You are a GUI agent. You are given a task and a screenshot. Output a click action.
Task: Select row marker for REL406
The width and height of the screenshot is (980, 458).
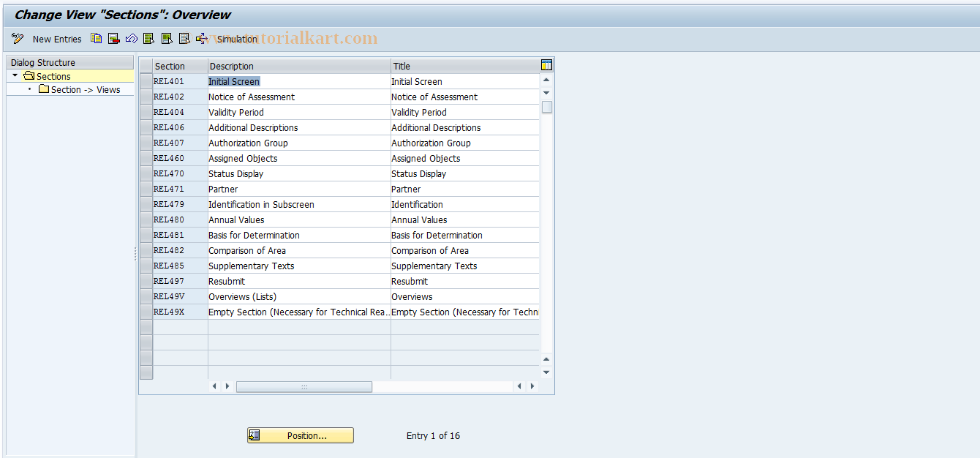(x=146, y=127)
